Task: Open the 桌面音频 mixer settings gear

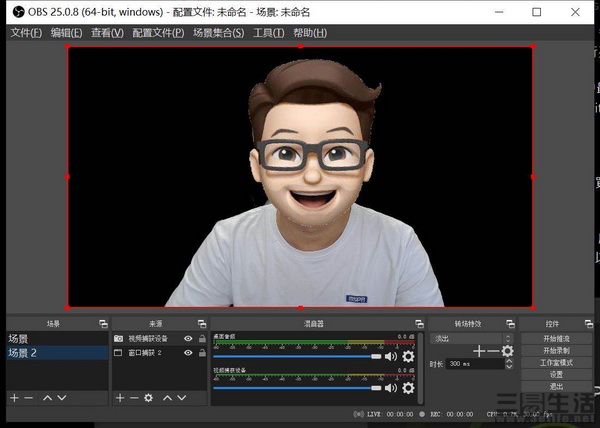Action: click(x=408, y=356)
